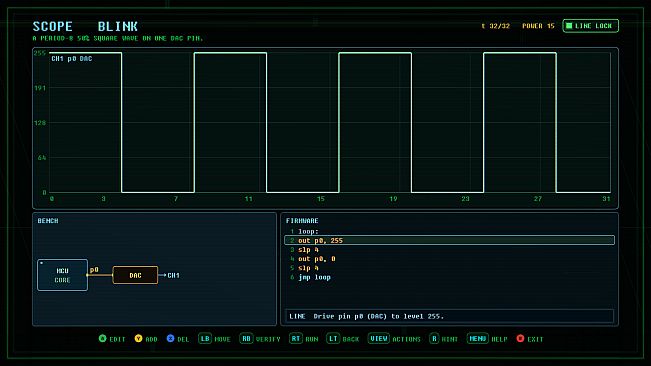Click the blue X Del button icon

click(x=171, y=339)
